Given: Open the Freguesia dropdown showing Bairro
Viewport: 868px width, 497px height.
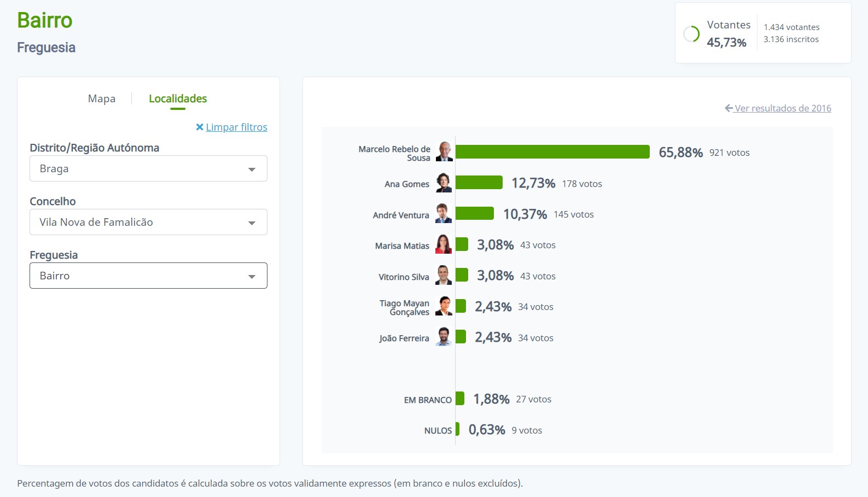Looking at the screenshot, I should tap(148, 276).
